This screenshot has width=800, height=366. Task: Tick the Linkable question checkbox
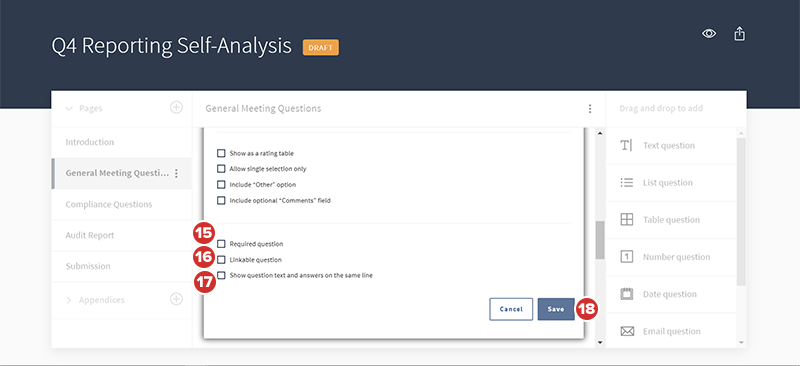pyautogui.click(x=221, y=260)
